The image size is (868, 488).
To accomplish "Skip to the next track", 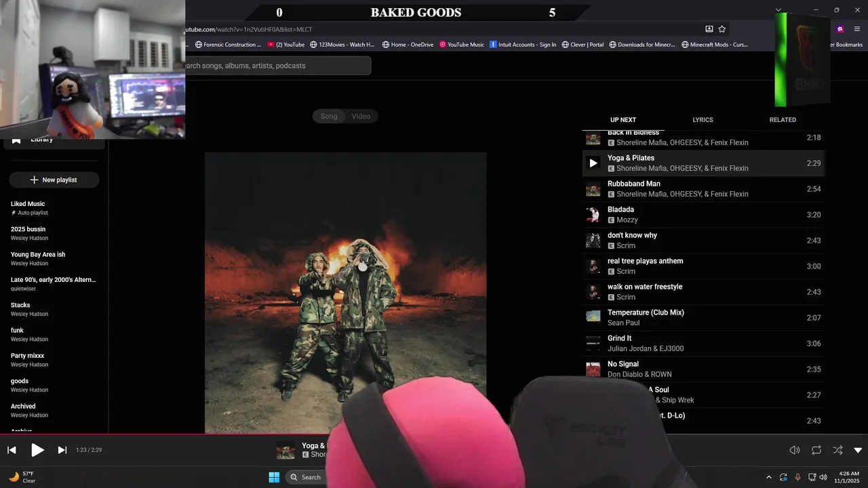I will 62,450.
